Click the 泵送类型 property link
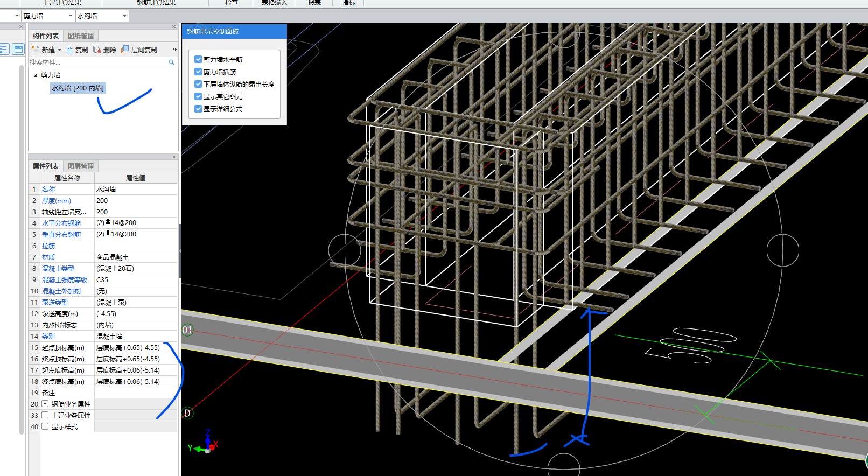Viewport: 868px width, 476px height. pyautogui.click(x=55, y=303)
